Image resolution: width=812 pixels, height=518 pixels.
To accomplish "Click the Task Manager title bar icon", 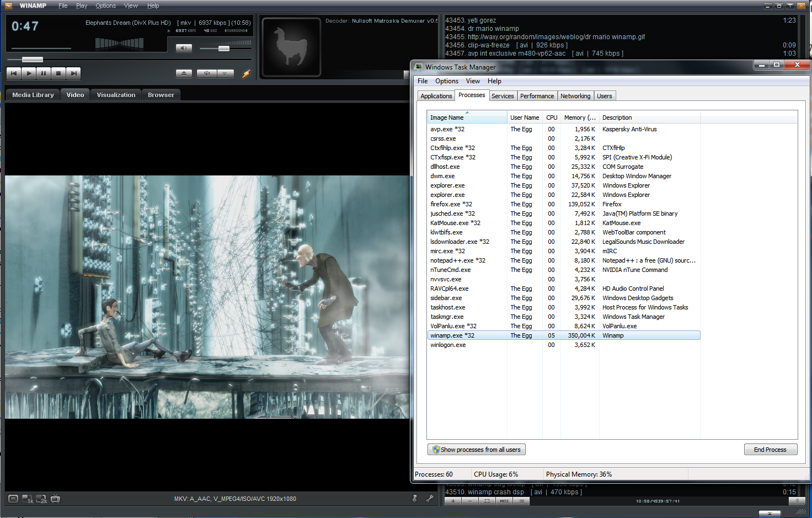I will point(419,67).
